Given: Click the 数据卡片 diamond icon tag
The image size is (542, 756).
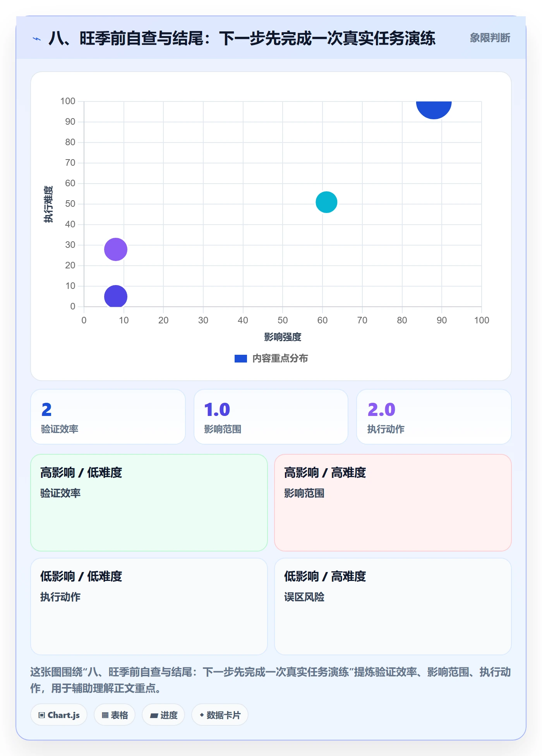Looking at the screenshot, I should [220, 715].
